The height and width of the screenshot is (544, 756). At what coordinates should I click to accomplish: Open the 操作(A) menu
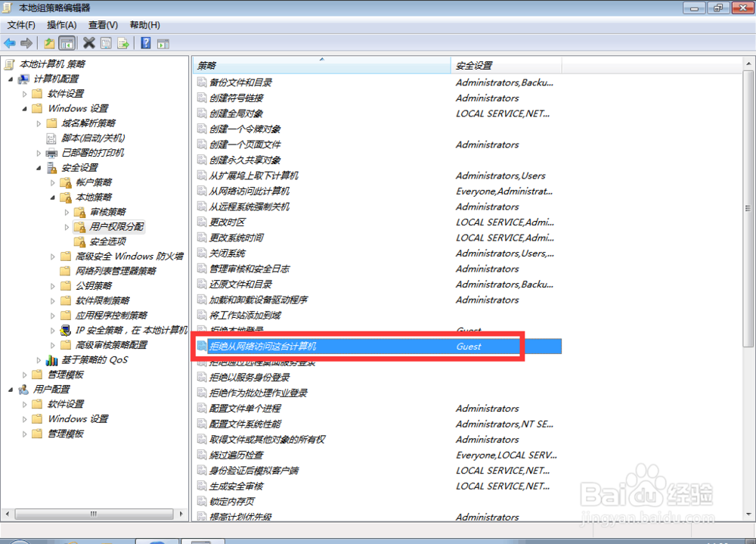(62, 25)
